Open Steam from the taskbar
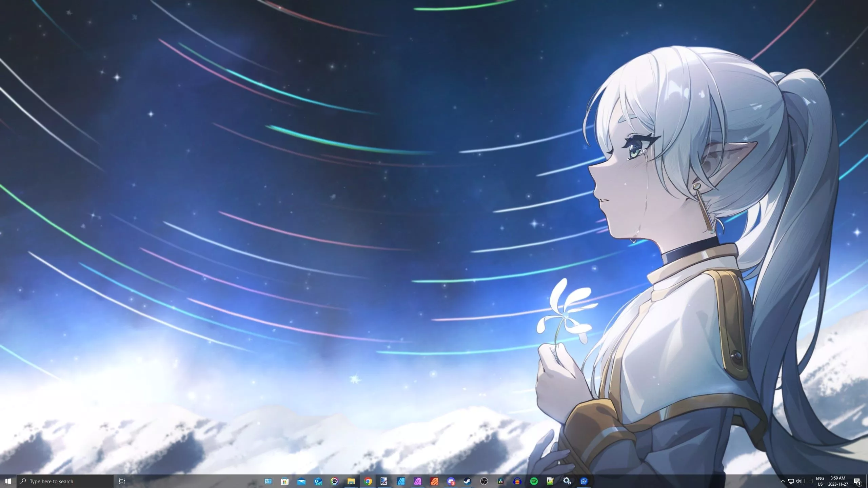868x488 pixels. 468,481
